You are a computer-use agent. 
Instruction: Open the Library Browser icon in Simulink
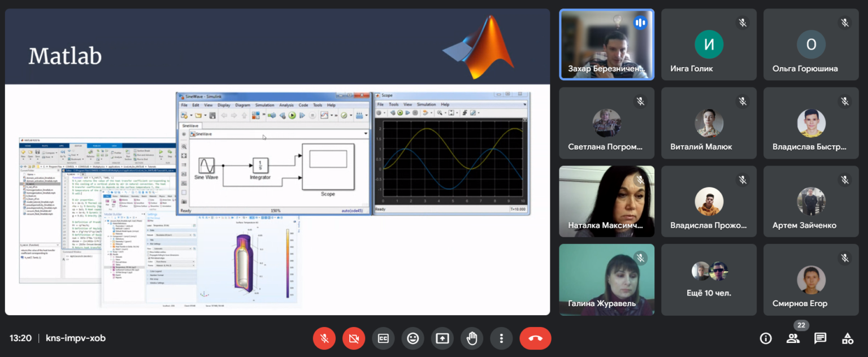point(255,115)
